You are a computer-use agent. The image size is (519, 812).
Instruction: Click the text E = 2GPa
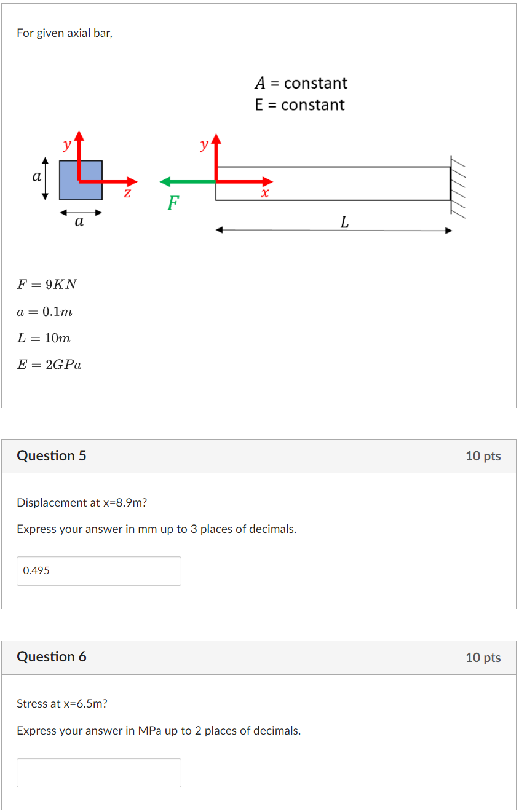point(49,365)
